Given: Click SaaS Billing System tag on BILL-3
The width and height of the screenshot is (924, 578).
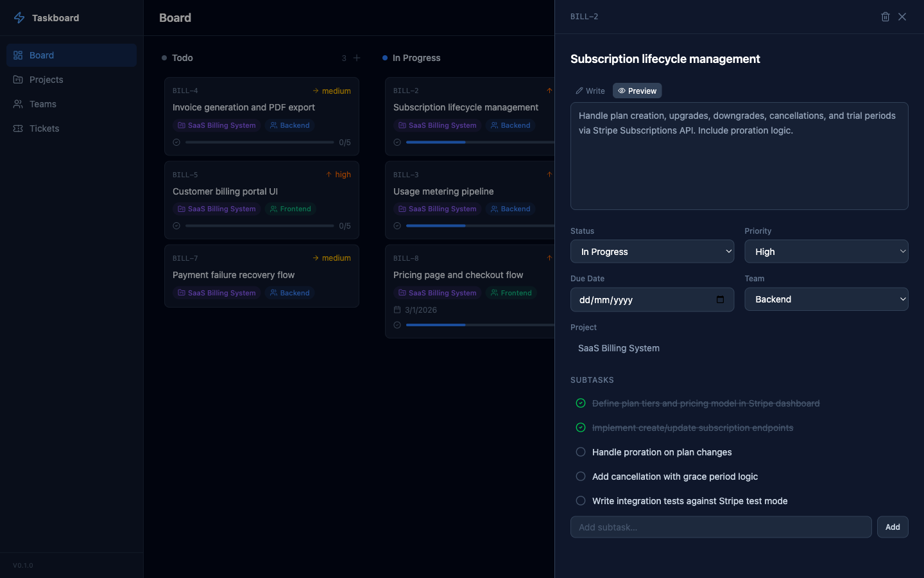Looking at the screenshot, I should pyautogui.click(x=437, y=209).
